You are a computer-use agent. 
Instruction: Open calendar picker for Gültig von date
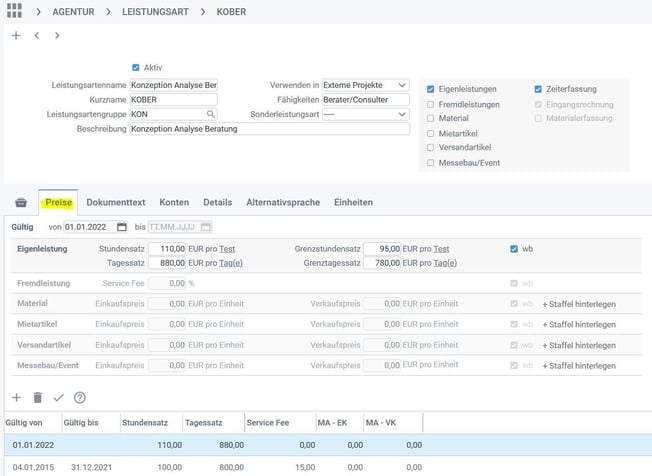click(122, 227)
